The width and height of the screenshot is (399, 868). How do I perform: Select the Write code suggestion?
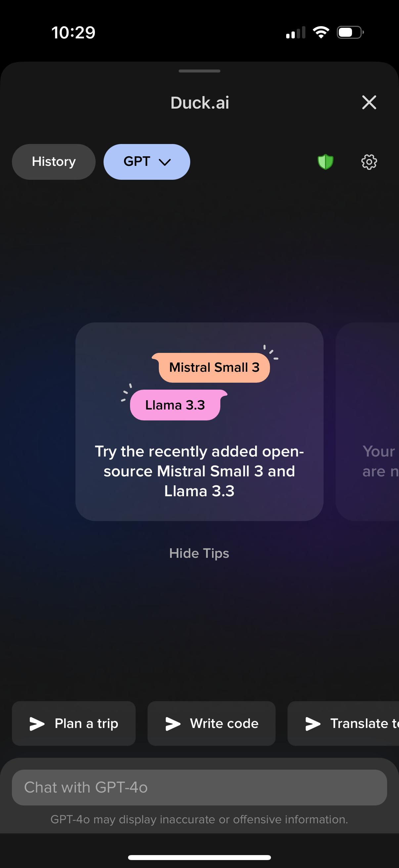coord(211,723)
